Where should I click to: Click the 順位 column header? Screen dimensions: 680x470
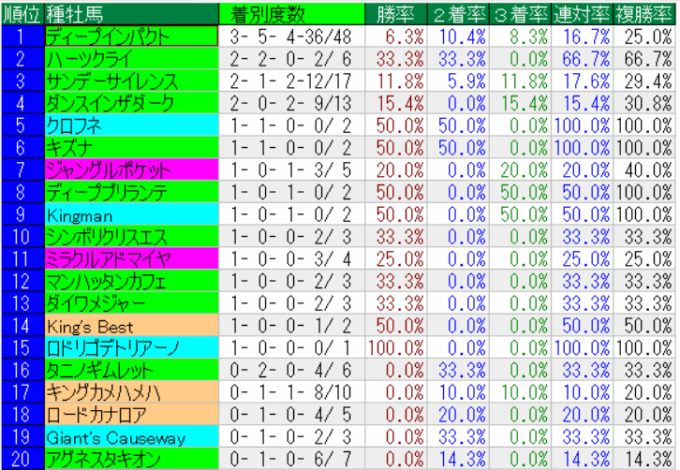[x=22, y=13]
